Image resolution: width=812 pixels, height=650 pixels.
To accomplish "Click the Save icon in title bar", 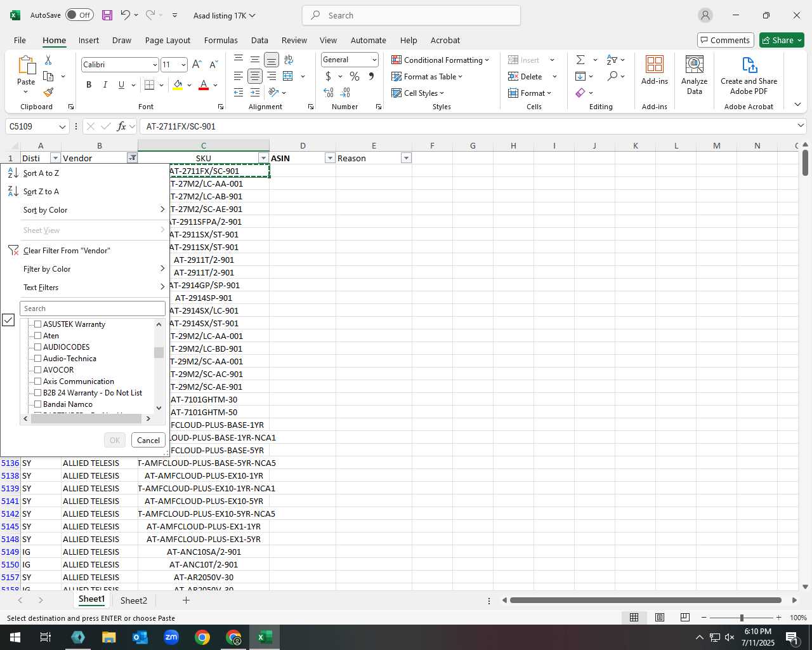I will tap(107, 15).
